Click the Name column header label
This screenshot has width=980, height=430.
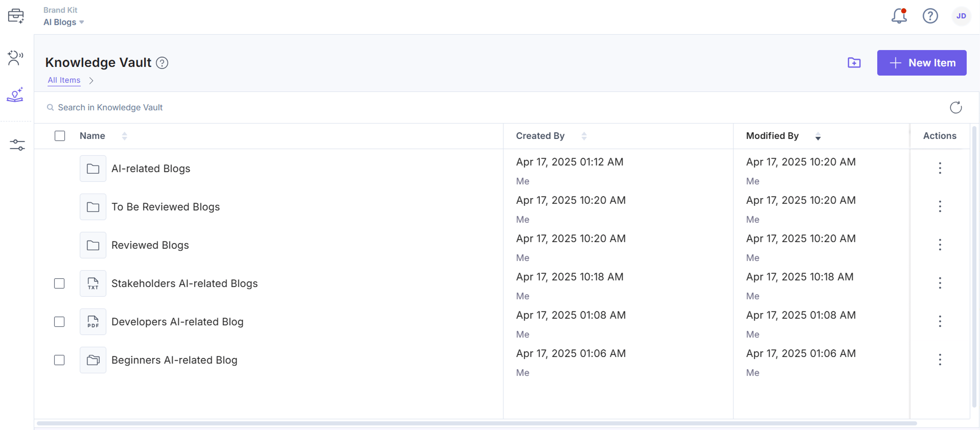92,136
